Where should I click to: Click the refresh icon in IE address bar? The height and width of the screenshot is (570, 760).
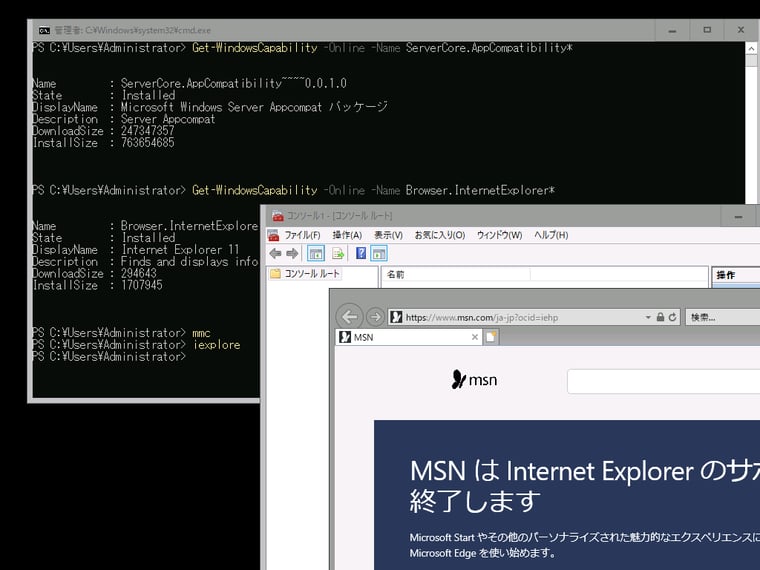[x=672, y=317]
